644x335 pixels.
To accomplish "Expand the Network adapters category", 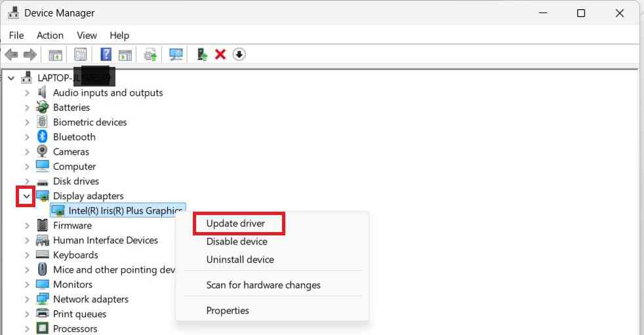I will (x=27, y=300).
